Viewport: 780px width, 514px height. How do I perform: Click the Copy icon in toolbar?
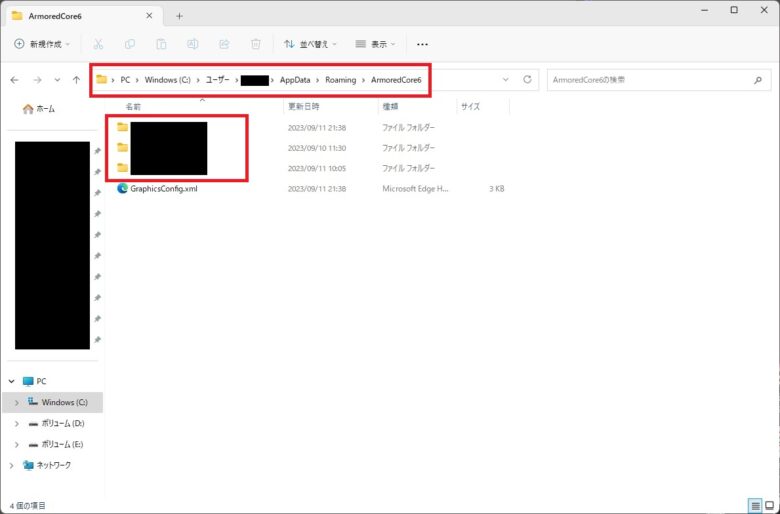click(x=130, y=44)
